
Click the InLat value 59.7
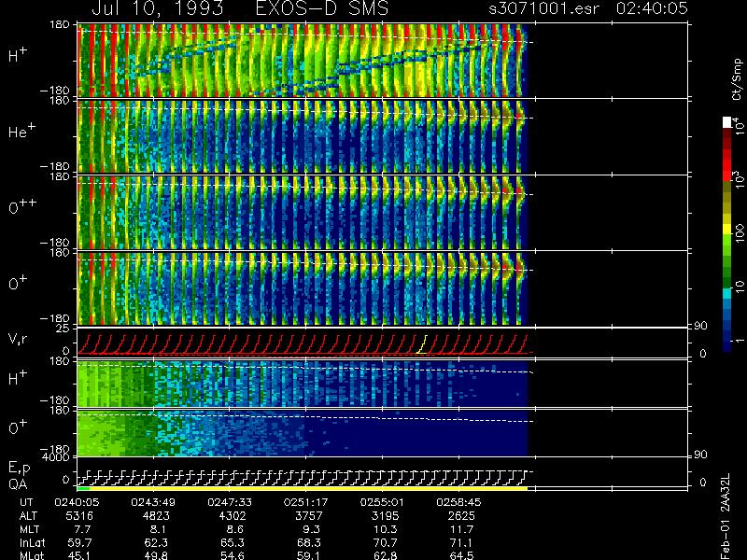(79, 542)
